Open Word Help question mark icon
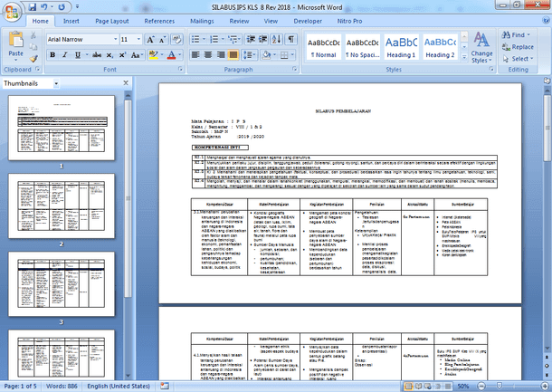The width and height of the screenshot is (552, 392). [546, 21]
